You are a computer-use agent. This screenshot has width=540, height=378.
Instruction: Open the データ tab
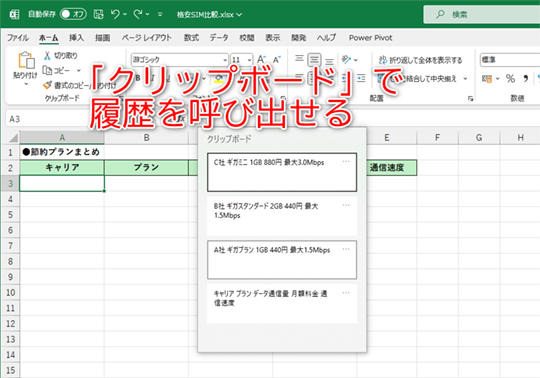[219, 38]
